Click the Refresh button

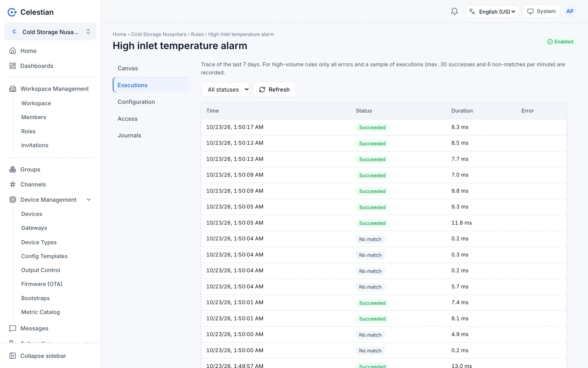tap(274, 89)
